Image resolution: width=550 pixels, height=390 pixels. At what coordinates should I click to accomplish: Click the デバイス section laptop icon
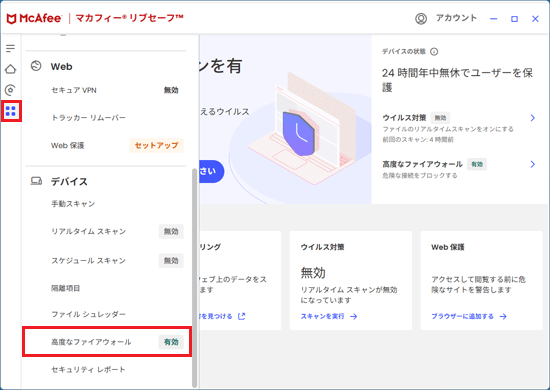point(36,181)
